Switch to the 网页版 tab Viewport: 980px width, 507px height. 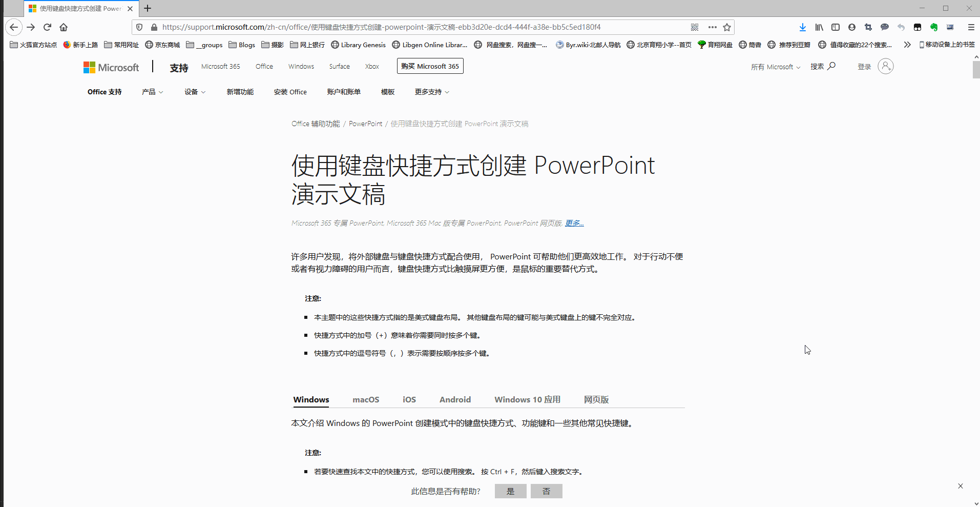pos(596,399)
